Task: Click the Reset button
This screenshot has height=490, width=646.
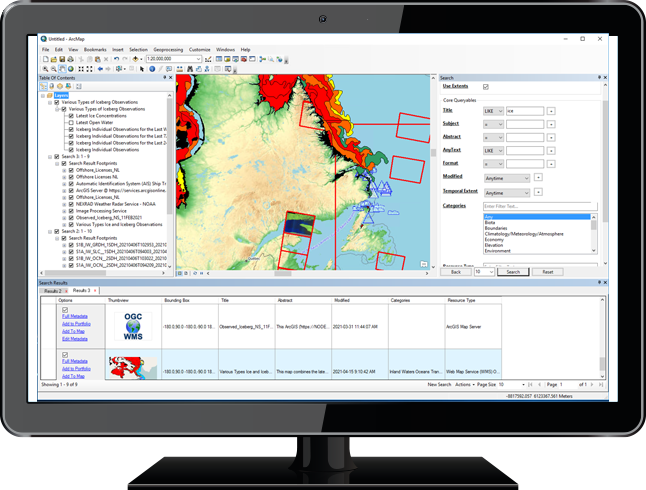Action: [x=548, y=272]
